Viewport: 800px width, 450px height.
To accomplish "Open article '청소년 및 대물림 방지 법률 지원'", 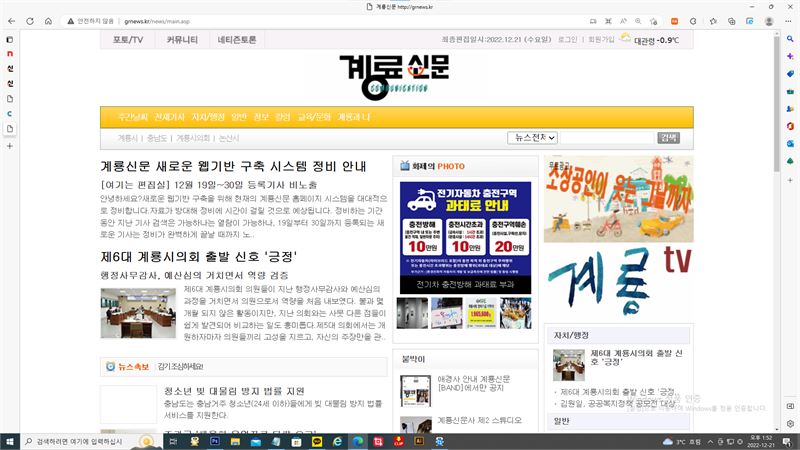I will point(234,391).
